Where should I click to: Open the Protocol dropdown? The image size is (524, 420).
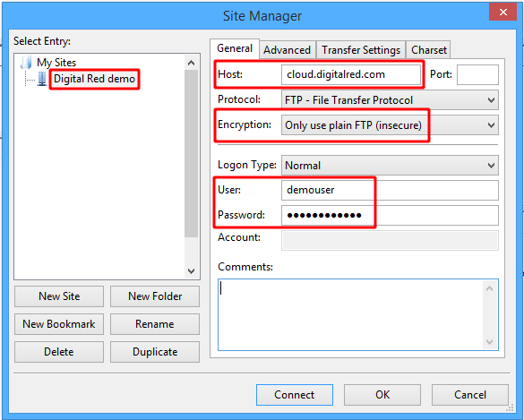[390, 100]
